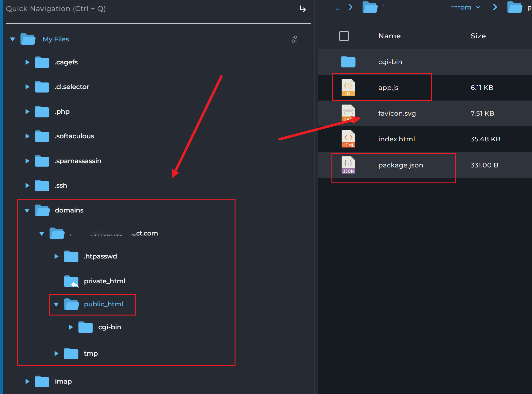Viewport: 532px width, 394px height.
Task: Expand the .softaculous folder
Action: (27, 136)
